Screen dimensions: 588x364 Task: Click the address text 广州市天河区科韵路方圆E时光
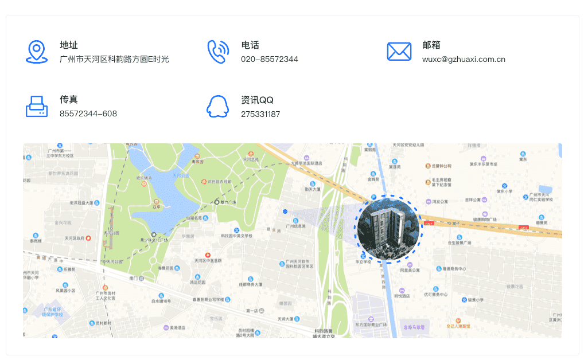[x=114, y=59]
